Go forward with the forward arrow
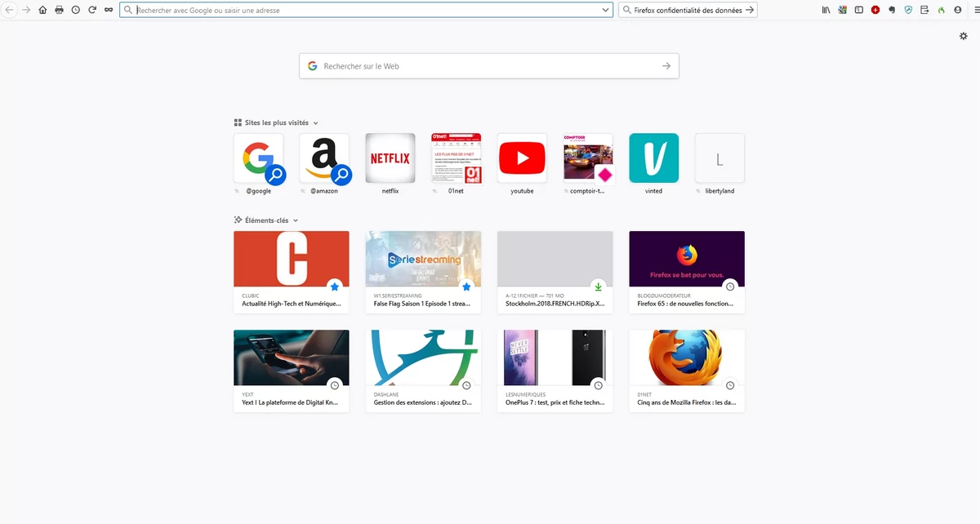Image resolution: width=980 pixels, height=524 pixels. (26, 10)
